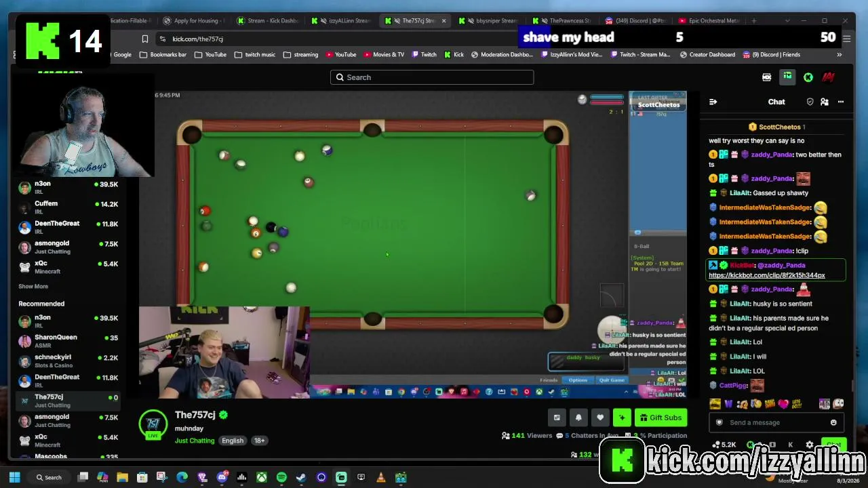This screenshot has height=488, width=868.
Task: Open the Movies & TV bookmark
Action: (383, 54)
